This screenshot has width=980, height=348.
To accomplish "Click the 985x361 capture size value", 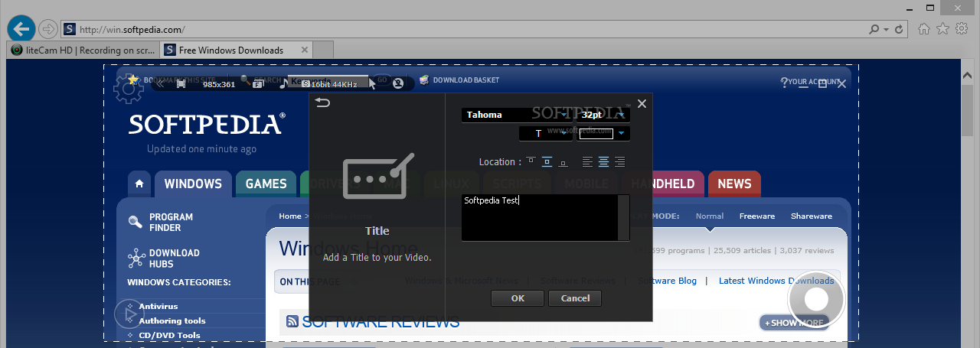I will 219,84.
